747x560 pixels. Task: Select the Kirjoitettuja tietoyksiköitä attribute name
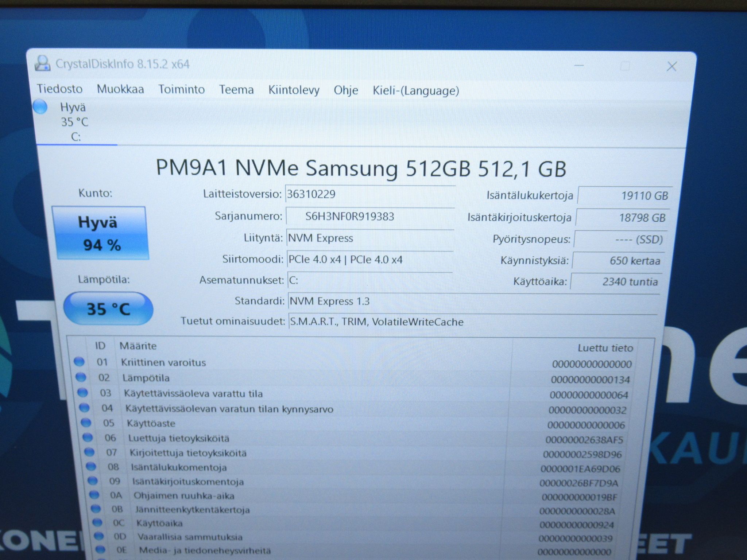click(188, 453)
